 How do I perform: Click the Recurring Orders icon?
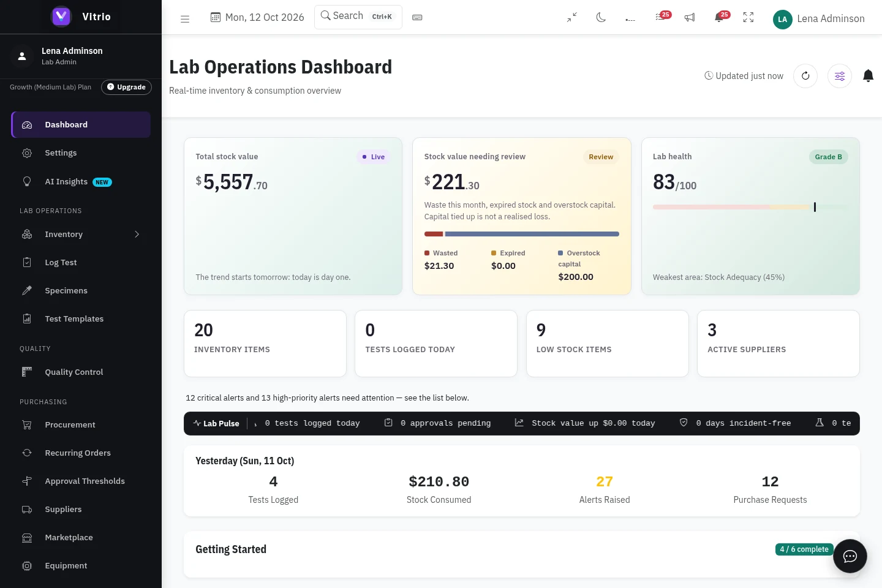[27, 453]
